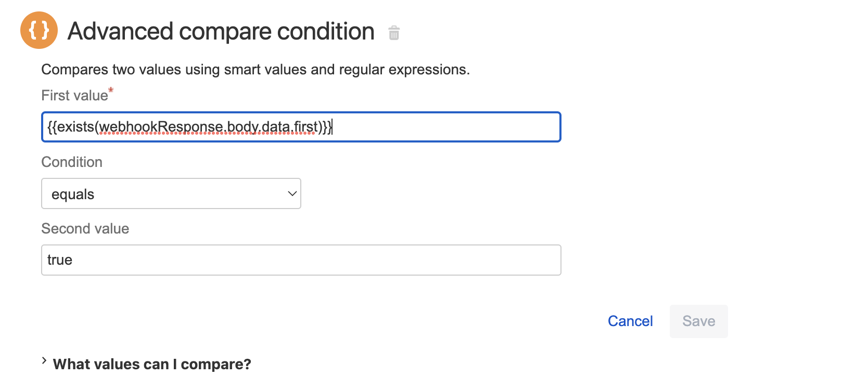Click the First value label
Screen dimensions: 868x389
point(74,96)
